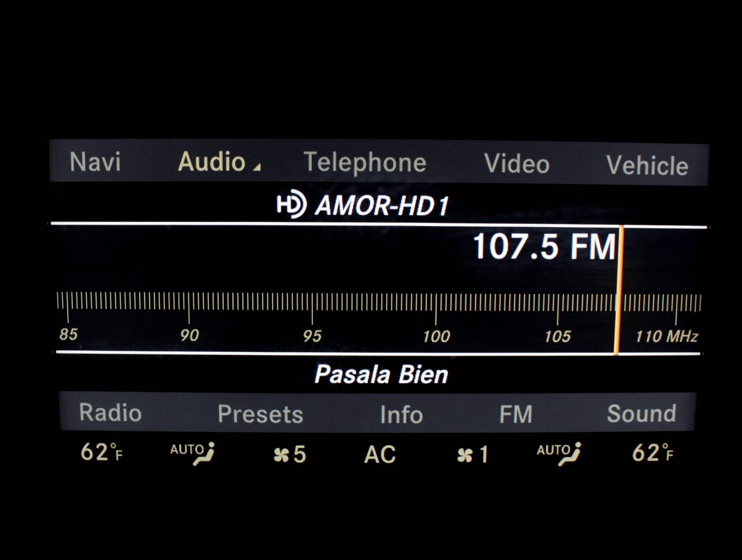Expand the Audio menu arrow

(257, 167)
